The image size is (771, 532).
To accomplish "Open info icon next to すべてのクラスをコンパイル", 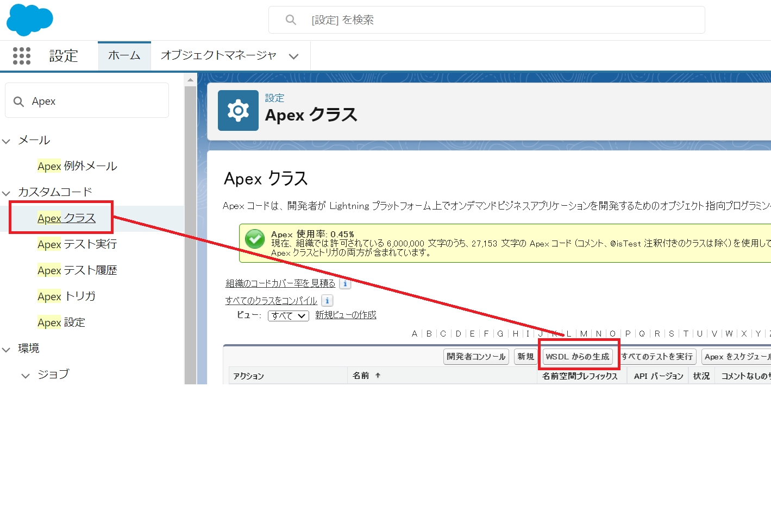I will [327, 301].
